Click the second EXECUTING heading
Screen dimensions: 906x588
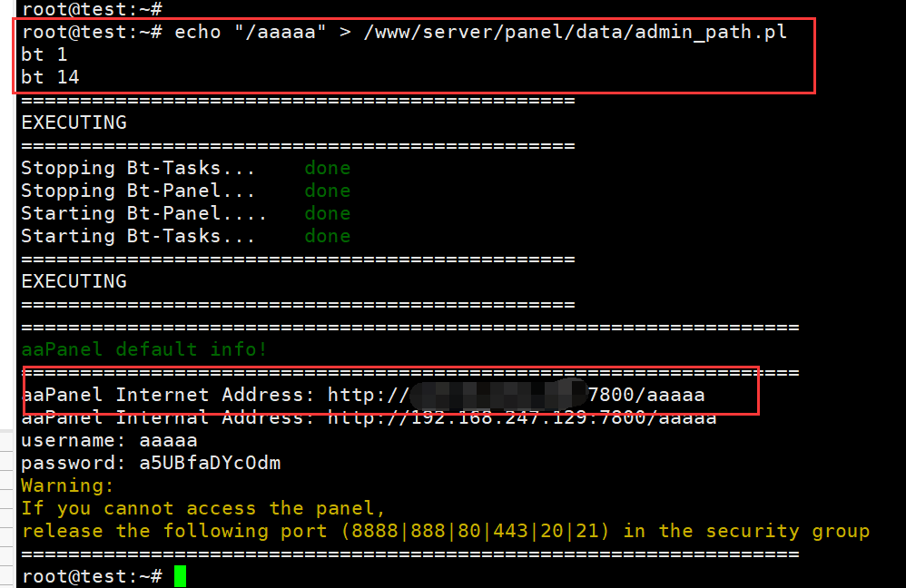point(74,281)
